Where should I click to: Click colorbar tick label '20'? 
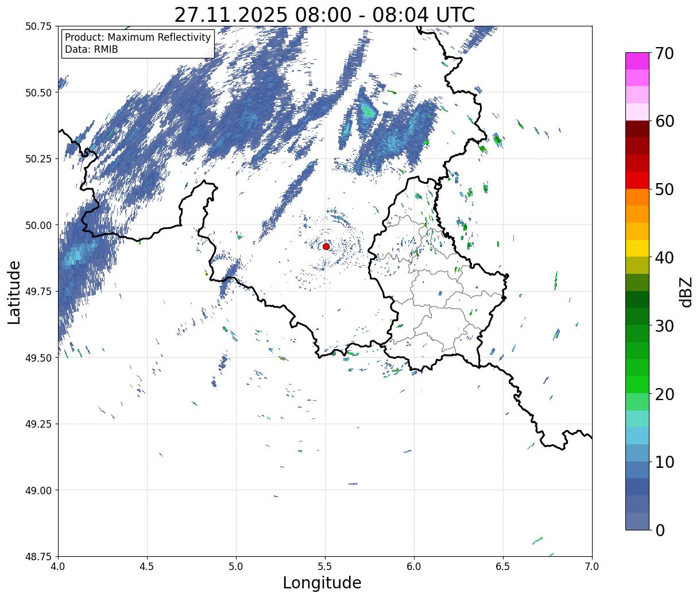664,394
